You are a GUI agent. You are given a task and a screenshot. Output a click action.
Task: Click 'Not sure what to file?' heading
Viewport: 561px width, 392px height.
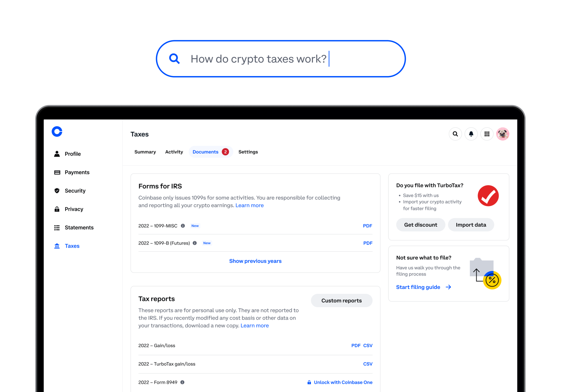click(424, 258)
